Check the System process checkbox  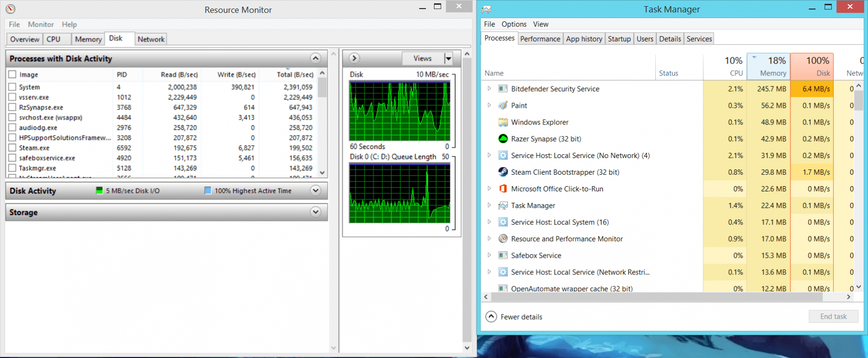[12, 87]
